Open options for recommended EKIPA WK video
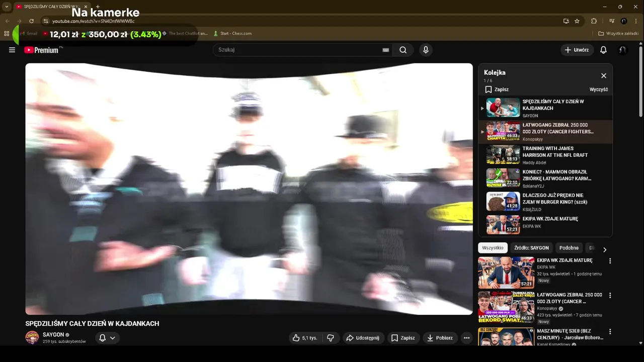 click(610, 261)
